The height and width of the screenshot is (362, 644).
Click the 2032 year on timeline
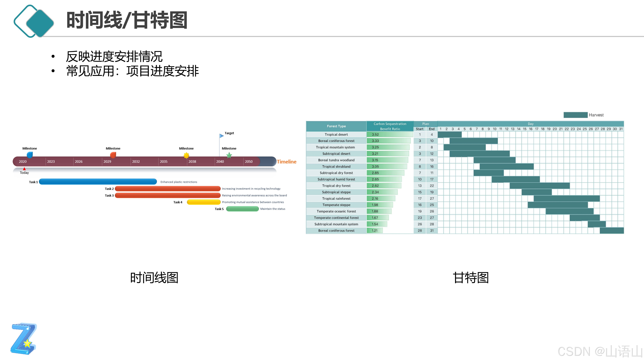pyautogui.click(x=136, y=161)
